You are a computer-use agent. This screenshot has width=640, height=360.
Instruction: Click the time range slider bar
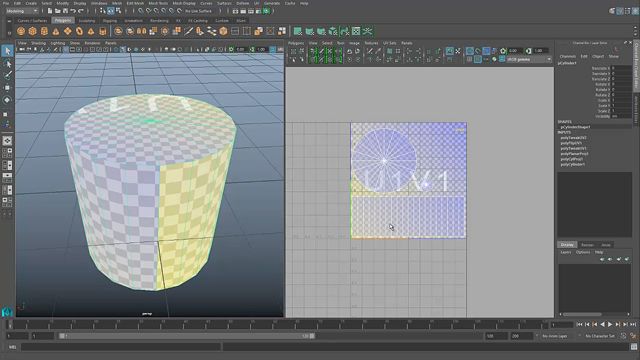pyautogui.click(x=188, y=336)
